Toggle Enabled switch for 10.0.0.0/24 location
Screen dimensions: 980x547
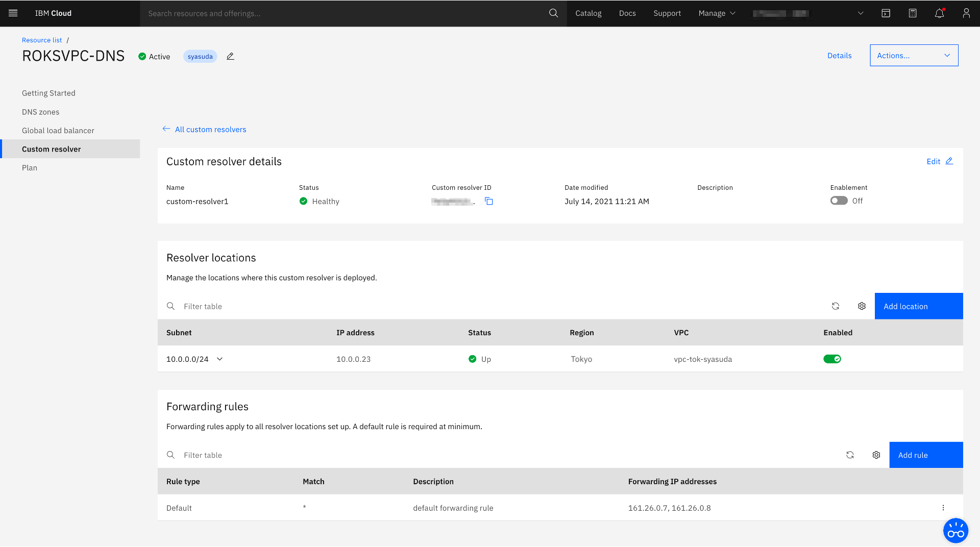click(x=832, y=359)
